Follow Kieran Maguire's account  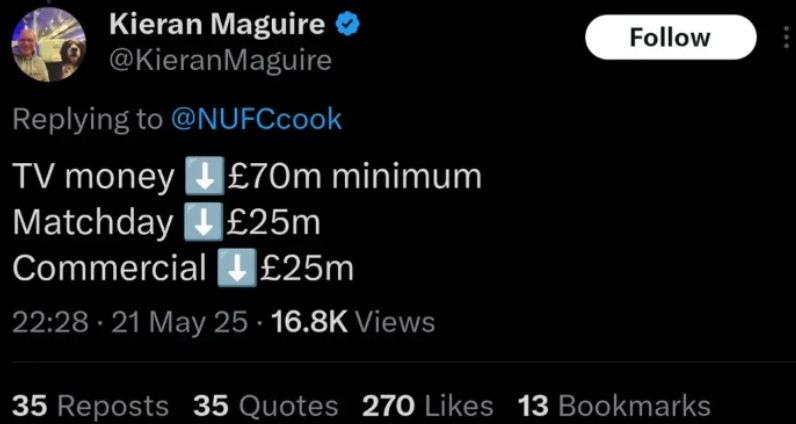tap(669, 38)
